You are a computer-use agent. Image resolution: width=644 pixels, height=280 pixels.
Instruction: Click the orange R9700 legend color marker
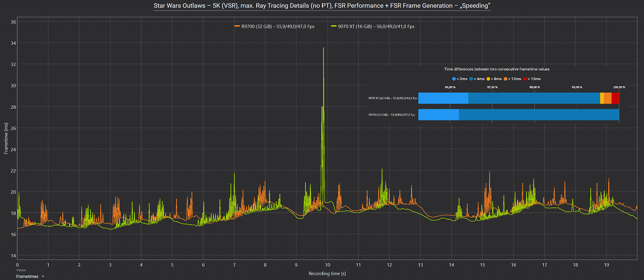tap(236, 26)
